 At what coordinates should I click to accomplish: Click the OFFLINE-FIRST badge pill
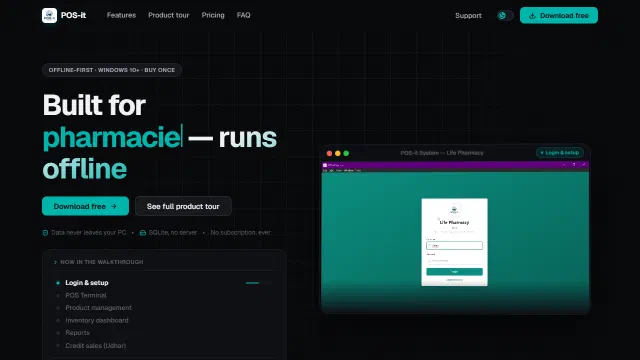coord(112,70)
